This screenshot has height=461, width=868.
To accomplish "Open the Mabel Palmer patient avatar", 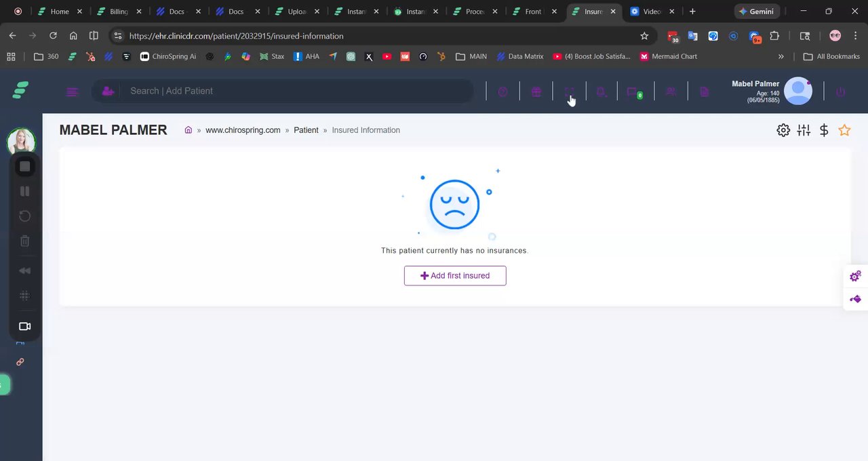I will point(798,91).
